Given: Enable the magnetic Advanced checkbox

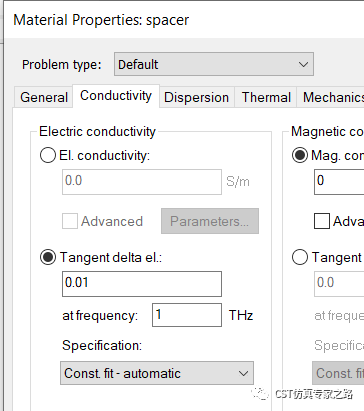Looking at the screenshot, I should coord(322,221).
